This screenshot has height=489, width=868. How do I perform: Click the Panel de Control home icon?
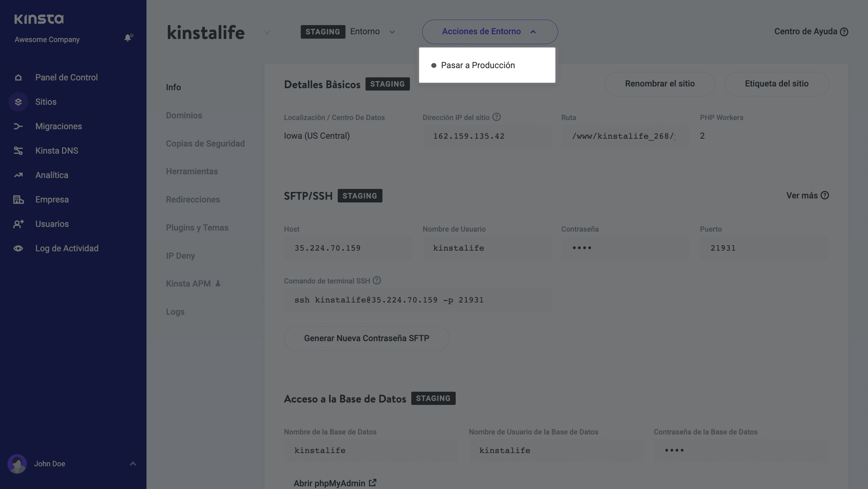coord(18,77)
